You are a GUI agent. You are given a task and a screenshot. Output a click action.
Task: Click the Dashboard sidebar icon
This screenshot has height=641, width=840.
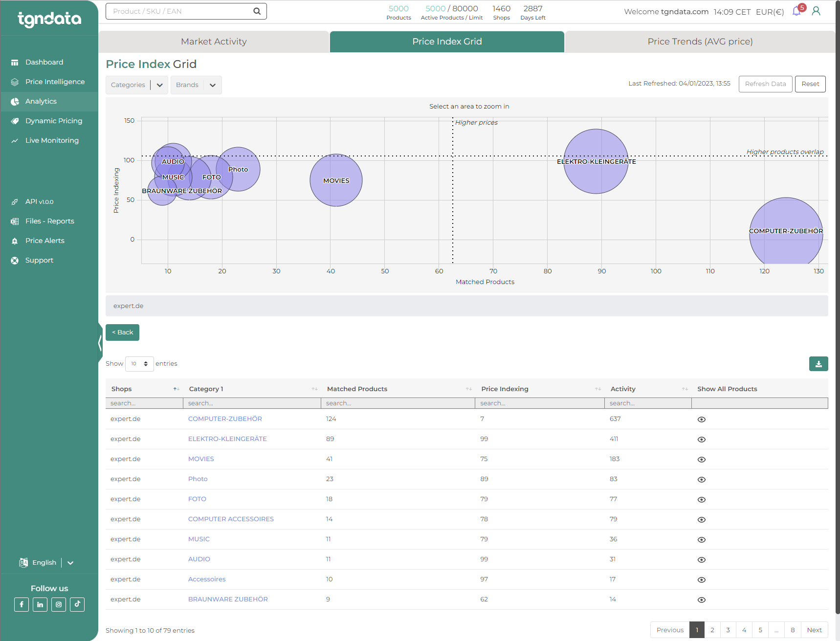15,63
